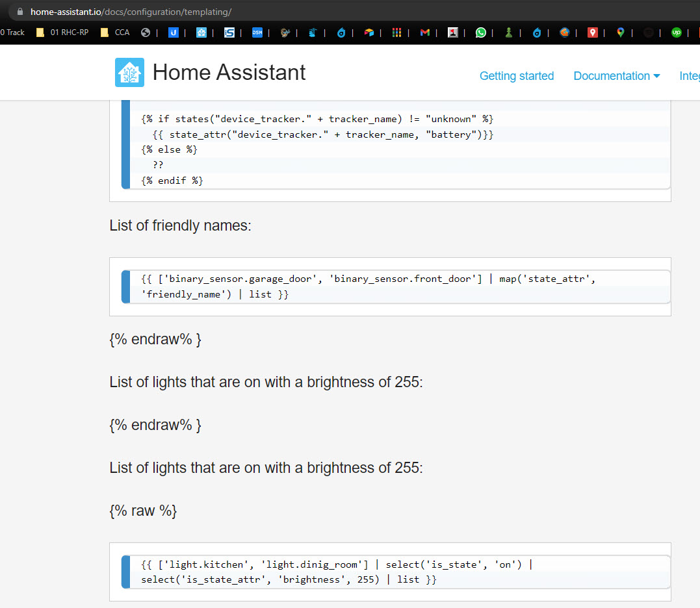Image resolution: width=700 pixels, height=608 pixels.
Task: Click the Home Assistant house logo
Action: 129,72
